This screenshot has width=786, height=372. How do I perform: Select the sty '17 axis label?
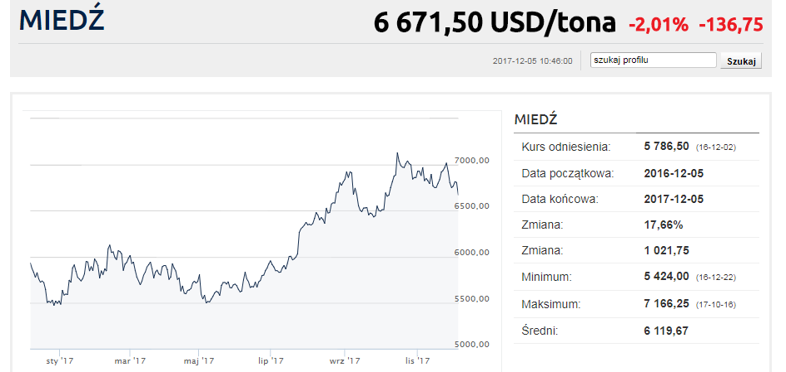[59, 360]
